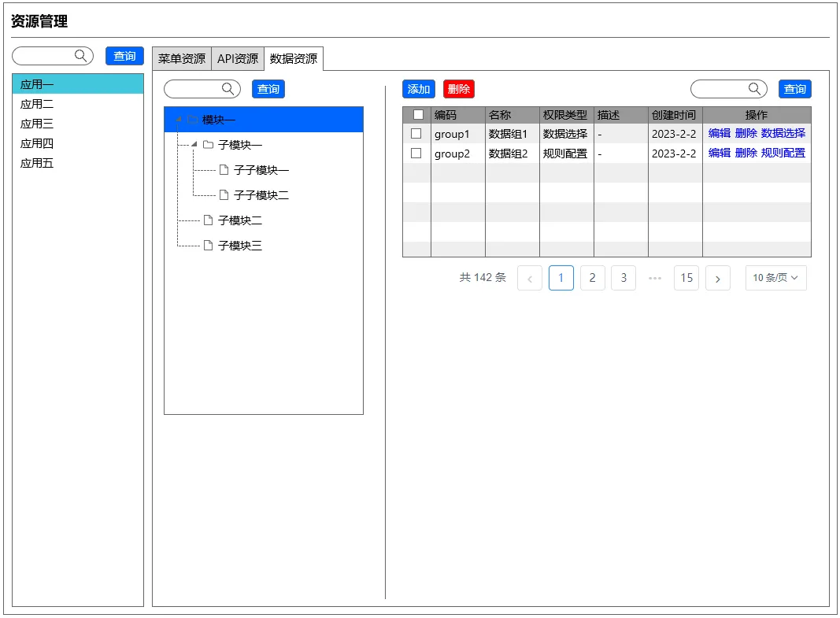Check the group1 row checkbox
The height and width of the screenshot is (618, 840).
[416, 133]
